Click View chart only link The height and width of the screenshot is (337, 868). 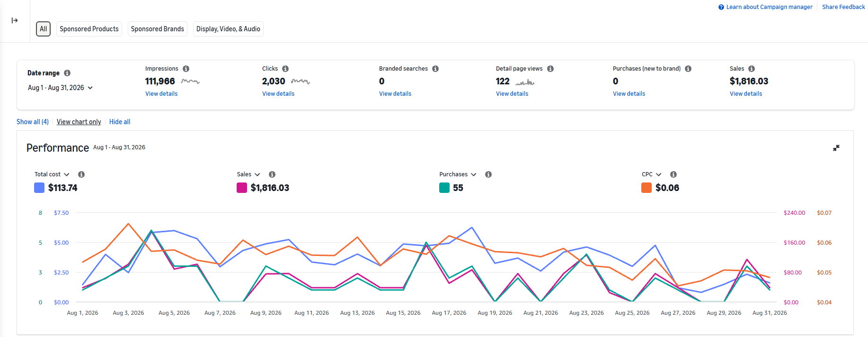[x=79, y=122]
